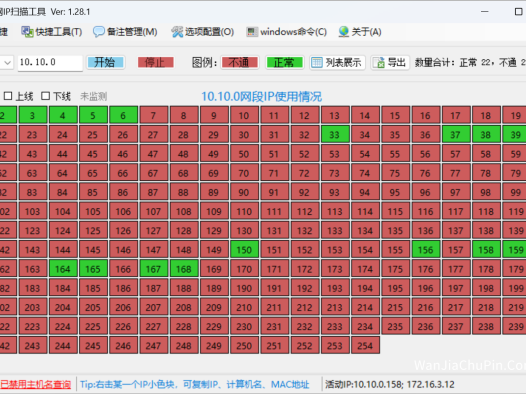The height and width of the screenshot is (394, 526).
Task: Select red IP block 50
Action: [244, 154]
